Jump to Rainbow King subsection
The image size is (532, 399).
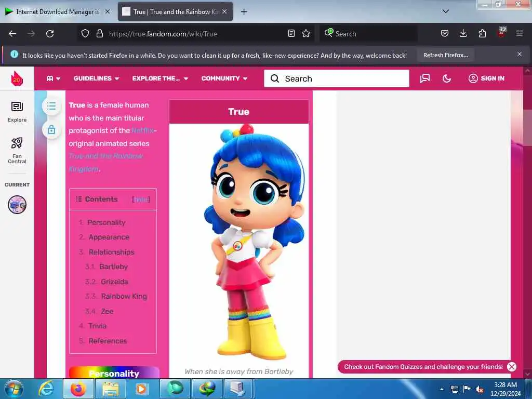point(124,296)
